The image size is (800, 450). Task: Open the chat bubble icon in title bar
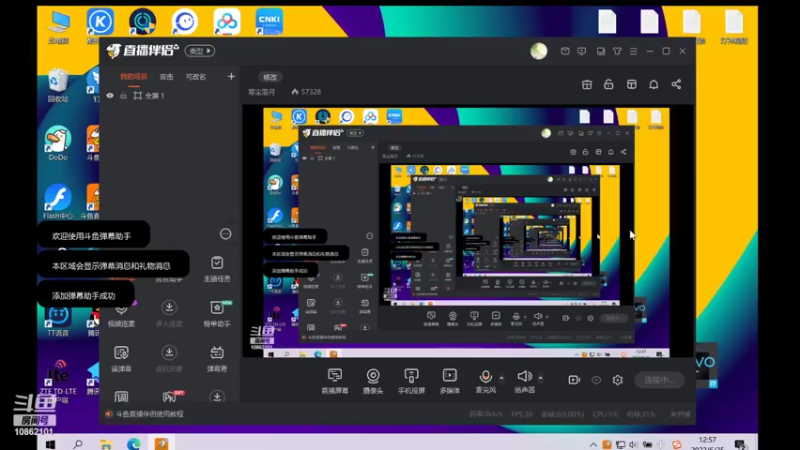pyautogui.click(x=582, y=51)
